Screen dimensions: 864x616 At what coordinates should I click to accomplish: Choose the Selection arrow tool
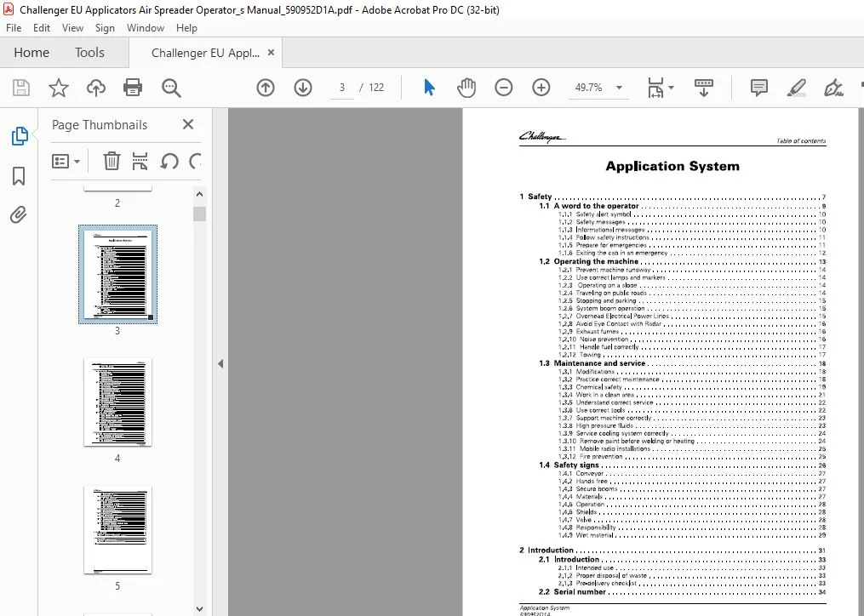pyautogui.click(x=429, y=88)
